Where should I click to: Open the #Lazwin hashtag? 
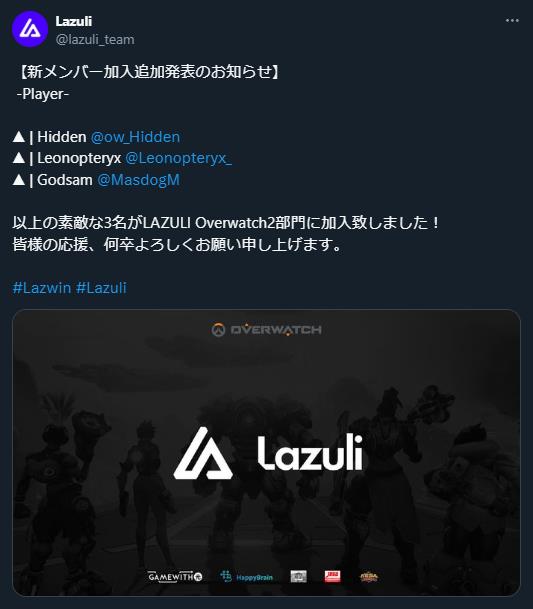[x=42, y=288]
